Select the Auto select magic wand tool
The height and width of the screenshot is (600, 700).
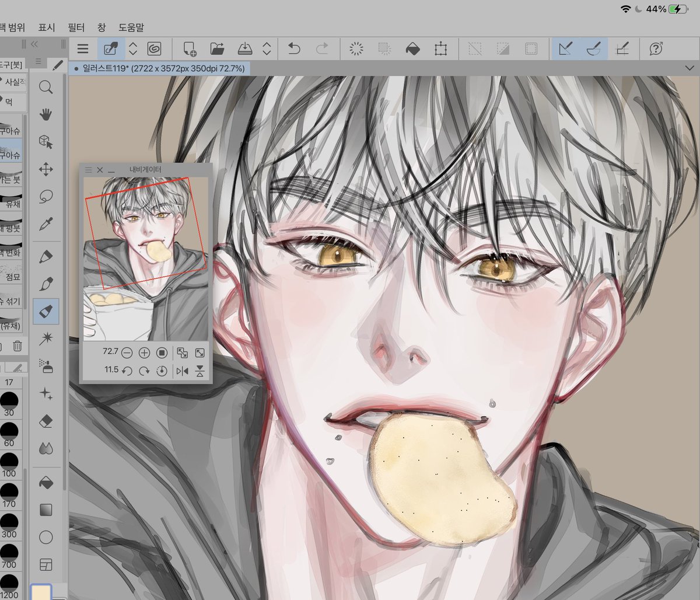coord(45,339)
